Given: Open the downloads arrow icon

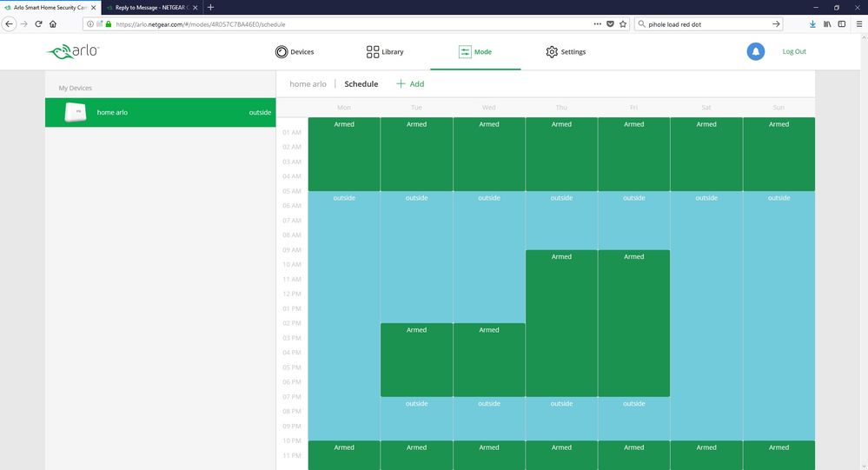Looking at the screenshot, I should 812,23.
